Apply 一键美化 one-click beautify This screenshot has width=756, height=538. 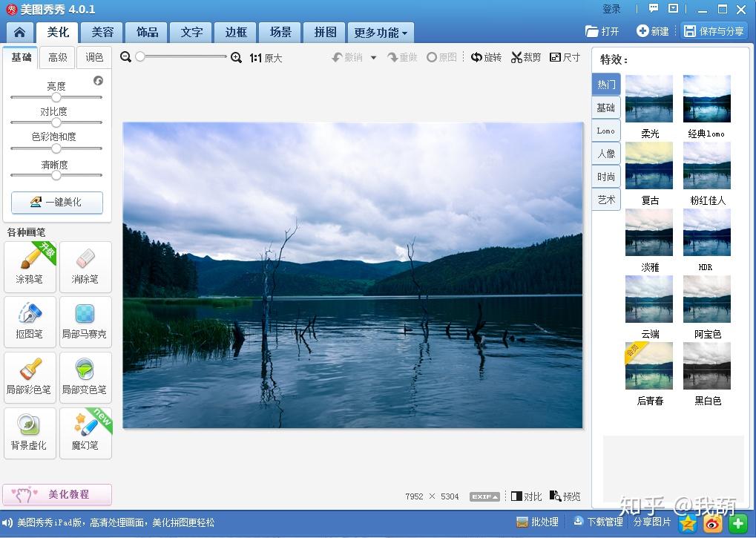click(57, 203)
